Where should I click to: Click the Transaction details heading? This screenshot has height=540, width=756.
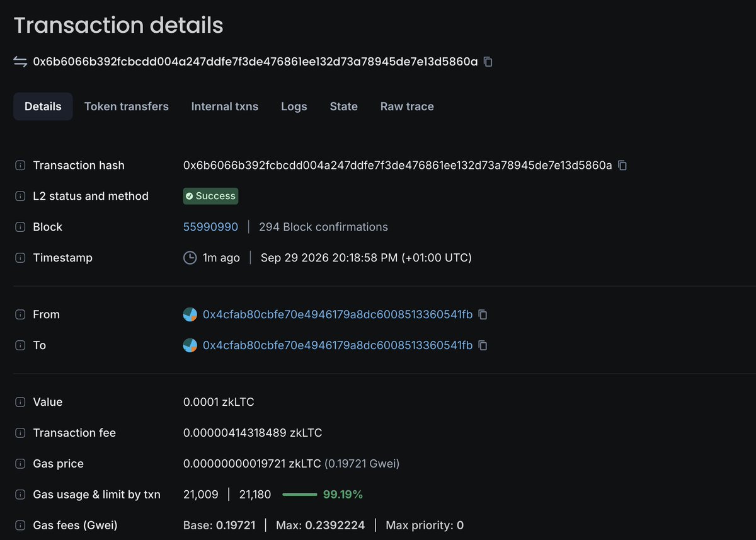click(118, 25)
